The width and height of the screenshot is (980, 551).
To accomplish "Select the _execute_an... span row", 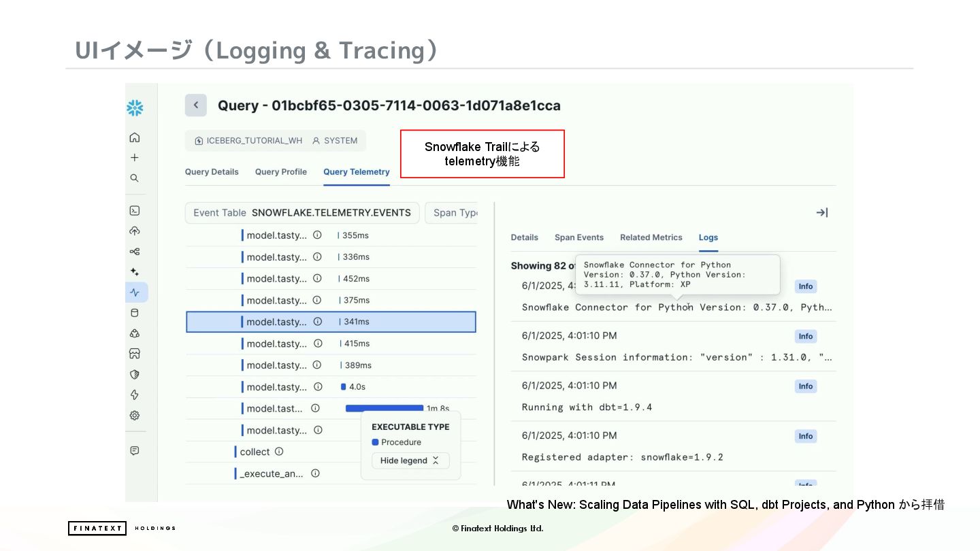I will click(331, 473).
